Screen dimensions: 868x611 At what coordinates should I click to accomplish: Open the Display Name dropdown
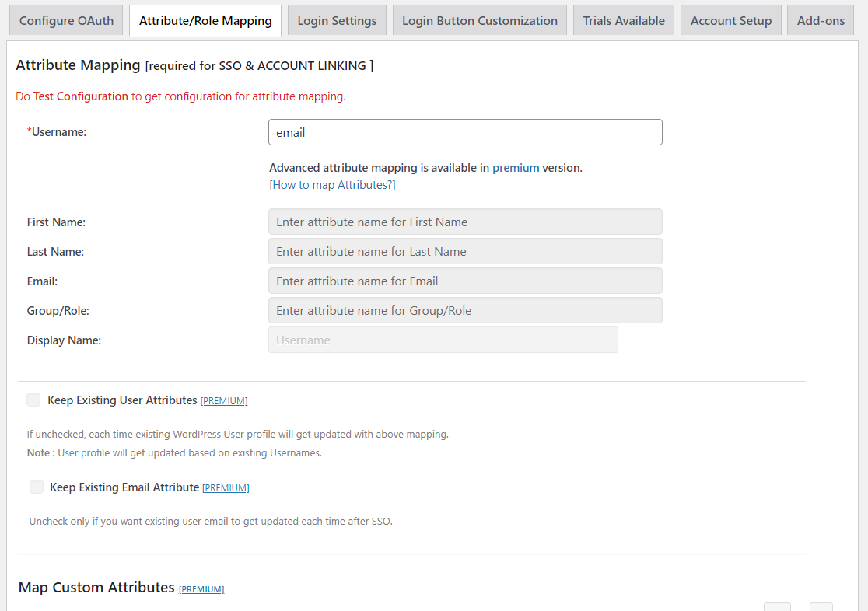pos(443,340)
